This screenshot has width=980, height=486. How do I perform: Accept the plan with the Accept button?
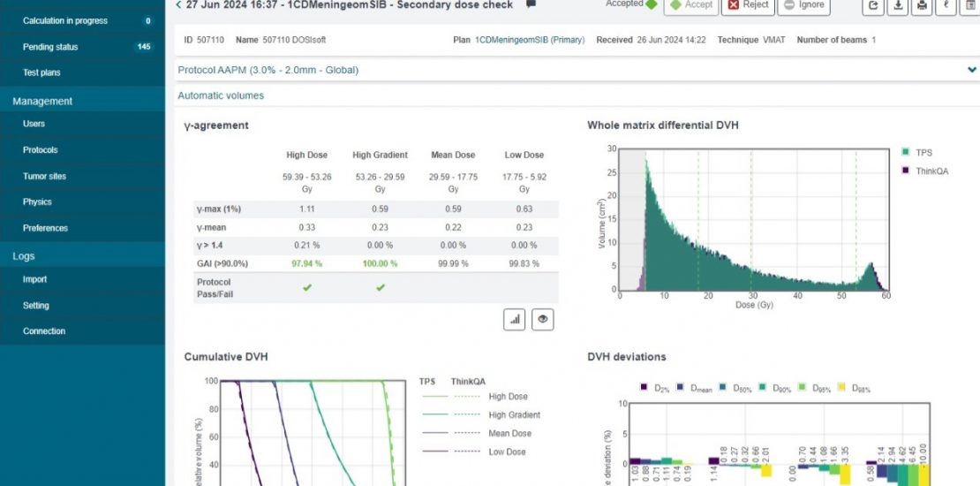(690, 5)
